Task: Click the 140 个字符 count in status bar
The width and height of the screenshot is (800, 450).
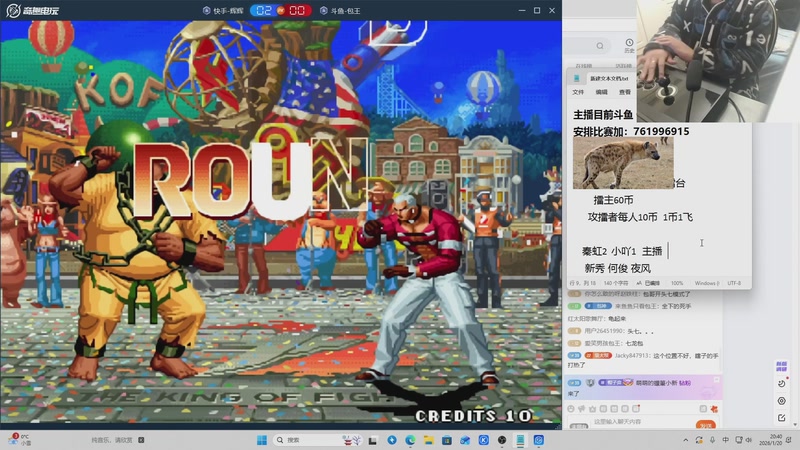Action: coord(615,283)
